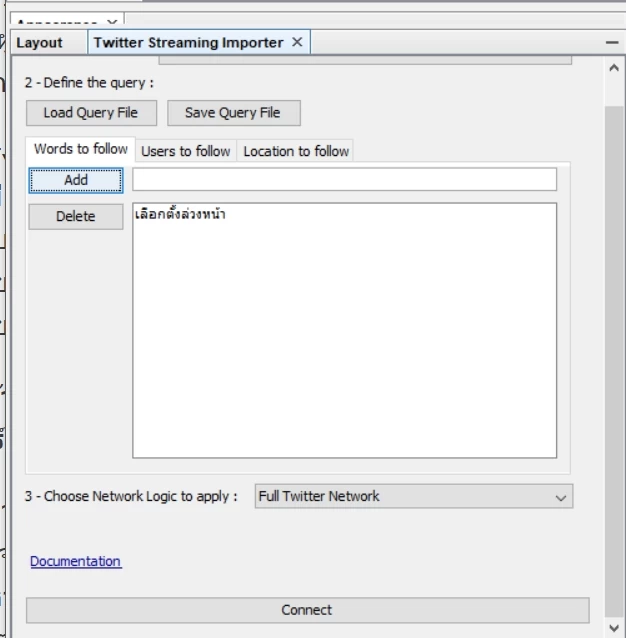Close the Twitter Streaming Importer tab
This screenshot has height=638, width=626.
click(x=297, y=42)
